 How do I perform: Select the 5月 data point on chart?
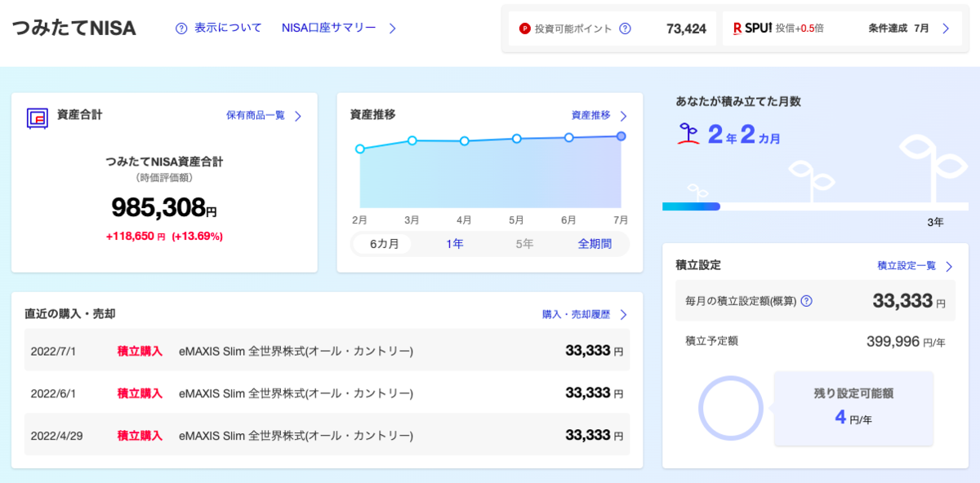(516, 139)
